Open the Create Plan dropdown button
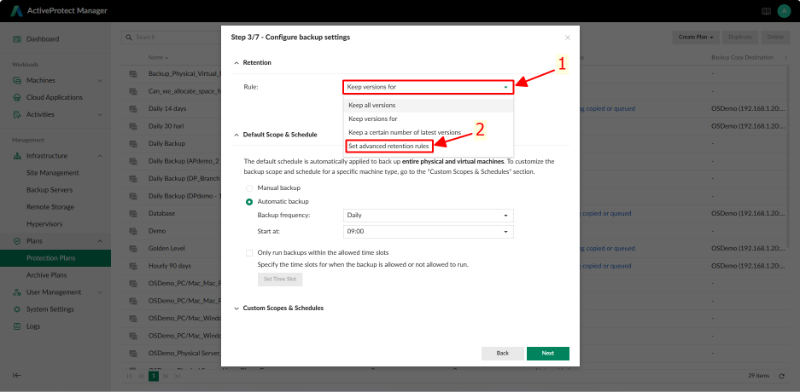This screenshot has height=392, width=800. point(696,37)
